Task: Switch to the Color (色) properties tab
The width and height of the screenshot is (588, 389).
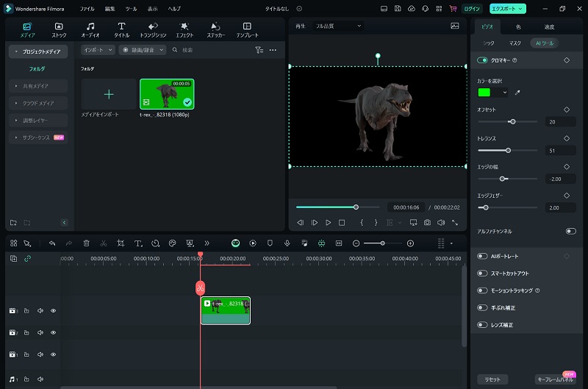Action: 518,26
